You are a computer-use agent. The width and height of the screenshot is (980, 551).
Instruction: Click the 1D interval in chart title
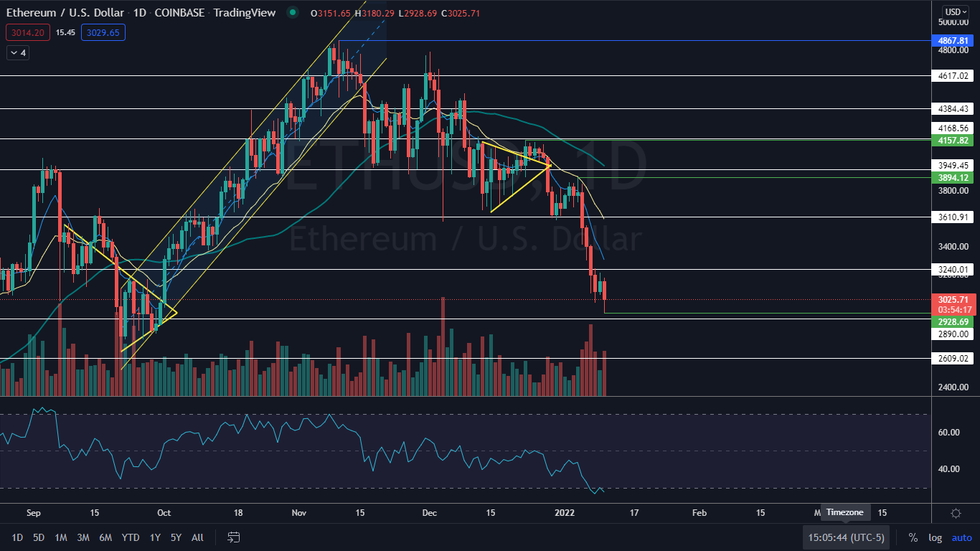(140, 12)
